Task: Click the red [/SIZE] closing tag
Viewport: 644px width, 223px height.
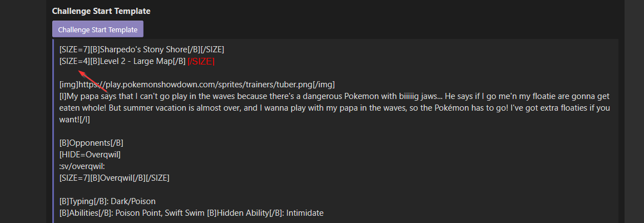Action: (x=201, y=61)
